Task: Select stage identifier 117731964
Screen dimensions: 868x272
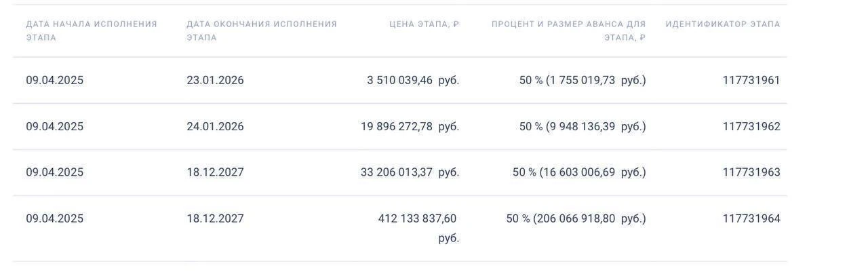Action: point(751,218)
